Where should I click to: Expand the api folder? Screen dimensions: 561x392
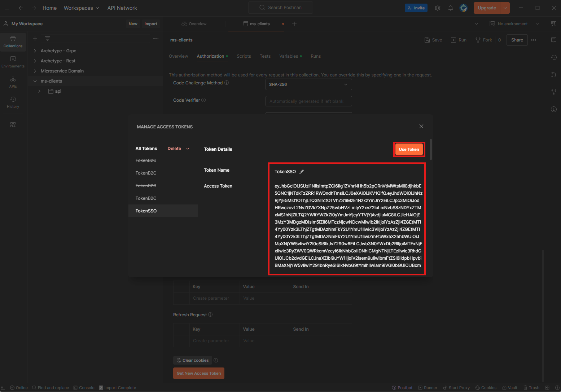39,91
